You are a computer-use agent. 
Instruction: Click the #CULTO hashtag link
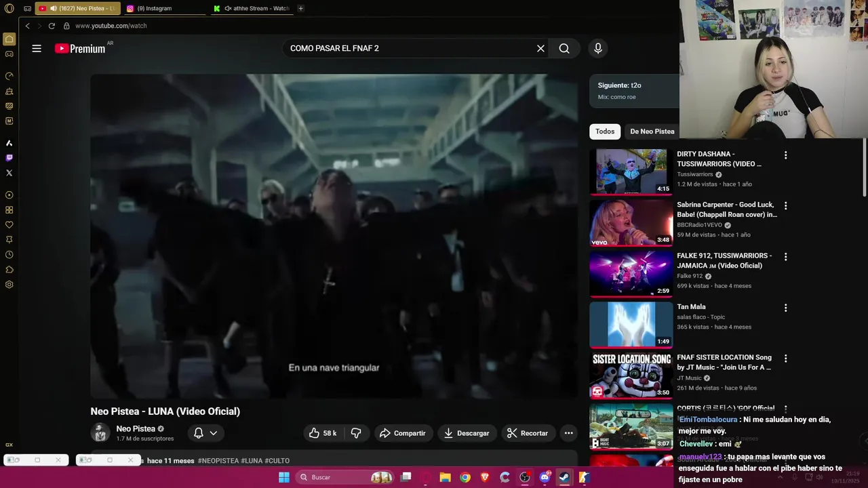[277, 461]
